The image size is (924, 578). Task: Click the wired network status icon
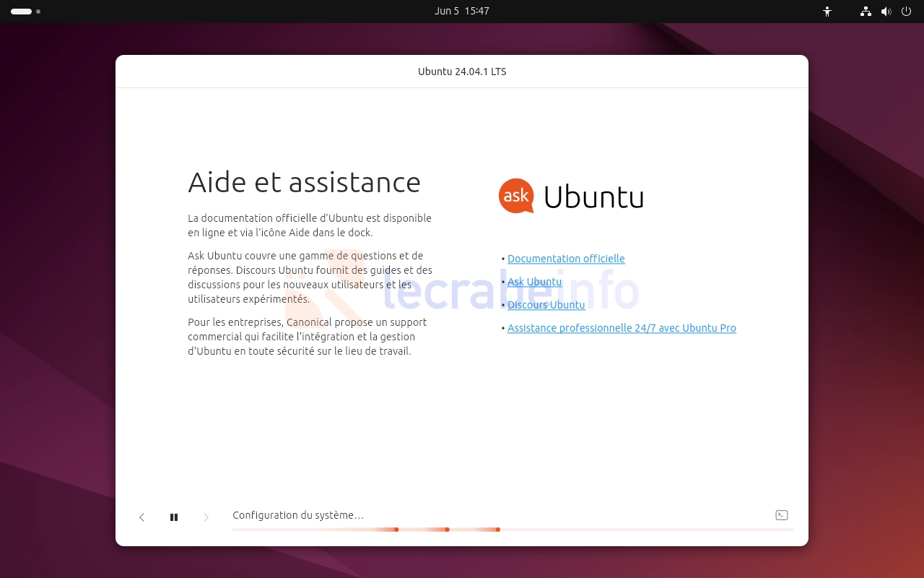click(x=866, y=12)
